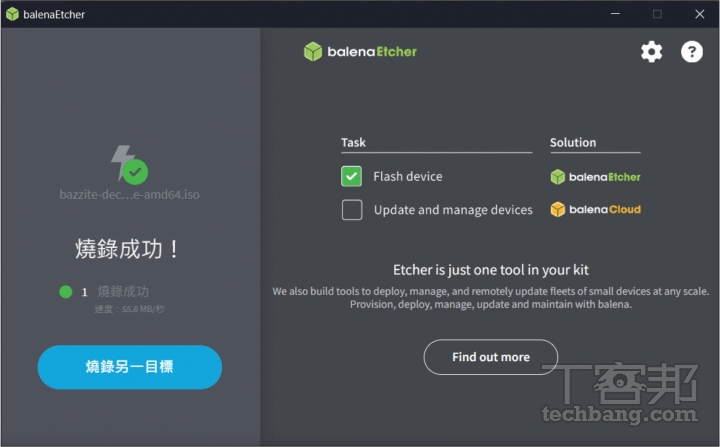Click the Flash device label text
Viewport: 720px width, 447px height.
pos(408,176)
